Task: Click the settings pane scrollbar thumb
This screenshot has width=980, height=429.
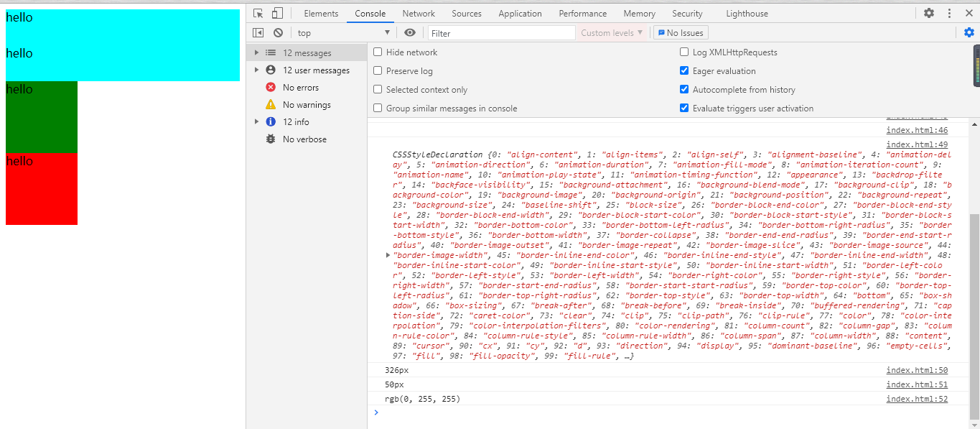Action: pos(976,65)
